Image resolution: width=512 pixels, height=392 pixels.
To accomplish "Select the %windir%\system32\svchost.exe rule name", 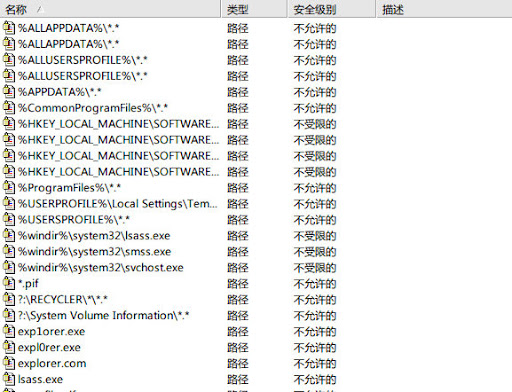I will 101,268.
